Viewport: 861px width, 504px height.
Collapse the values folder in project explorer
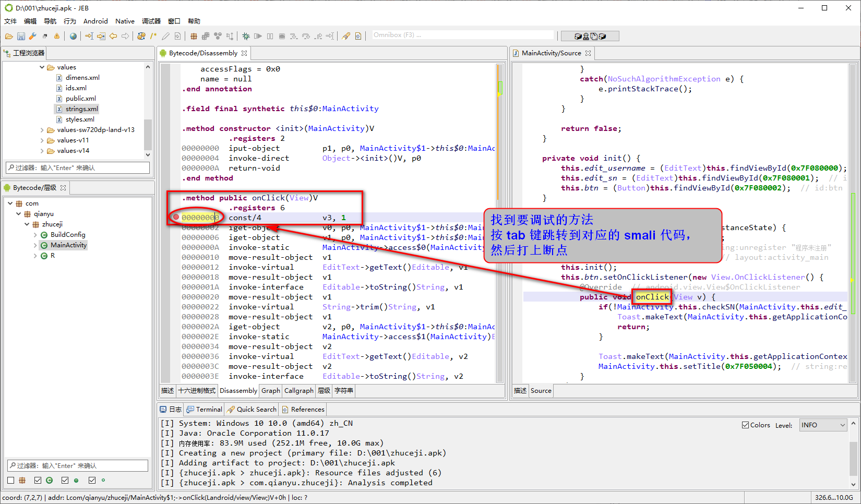point(42,67)
